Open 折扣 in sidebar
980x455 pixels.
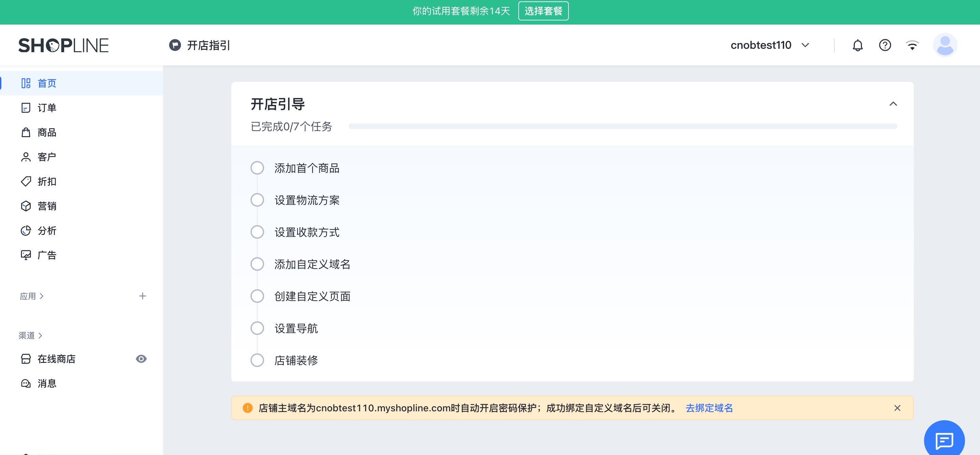click(82, 181)
